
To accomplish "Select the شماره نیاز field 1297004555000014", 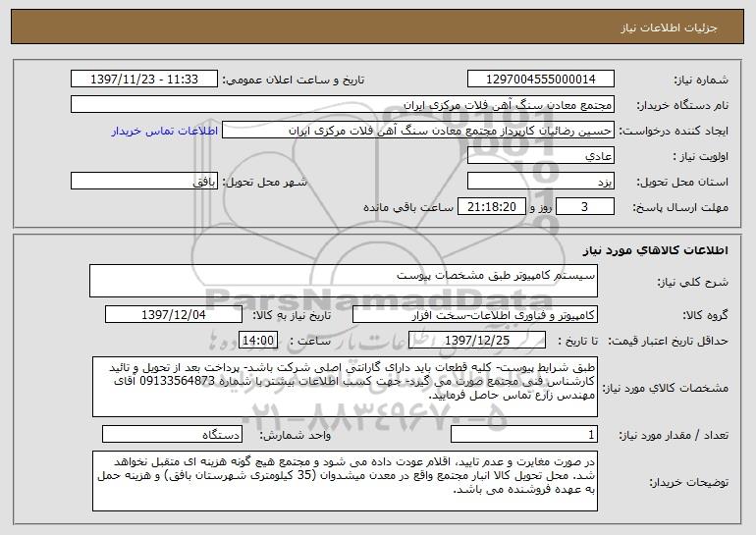I will point(540,80).
